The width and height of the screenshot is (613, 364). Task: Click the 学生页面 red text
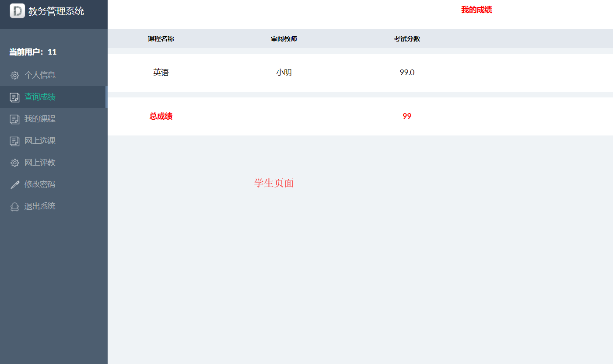[274, 183]
